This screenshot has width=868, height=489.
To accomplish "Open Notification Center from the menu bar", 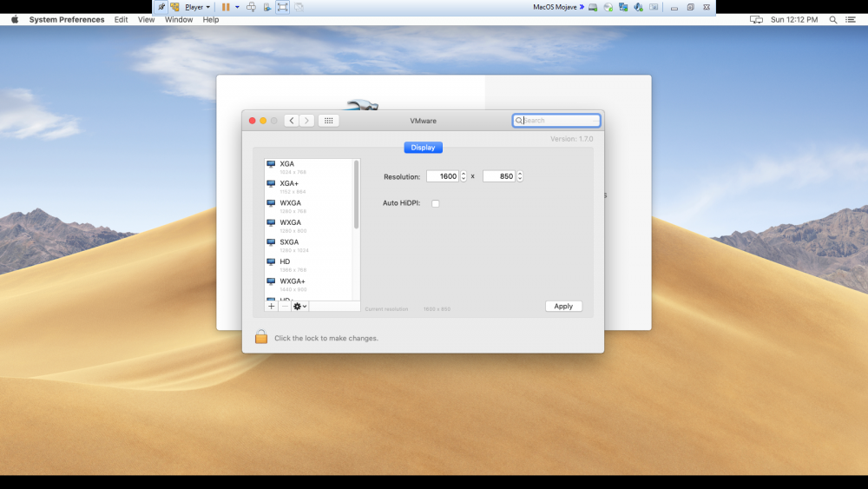I will point(851,19).
